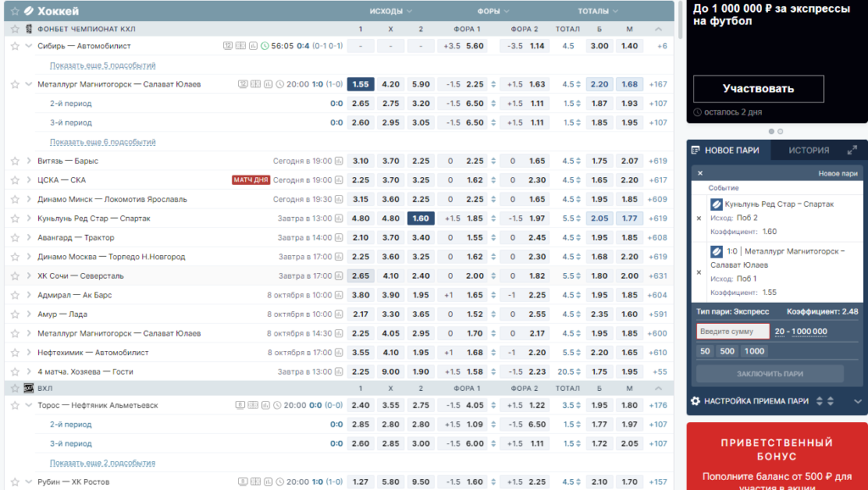868x490 pixels.
Task: Open the scoreboard icon of Сибирь — Автомобилист
Action: coord(240,46)
